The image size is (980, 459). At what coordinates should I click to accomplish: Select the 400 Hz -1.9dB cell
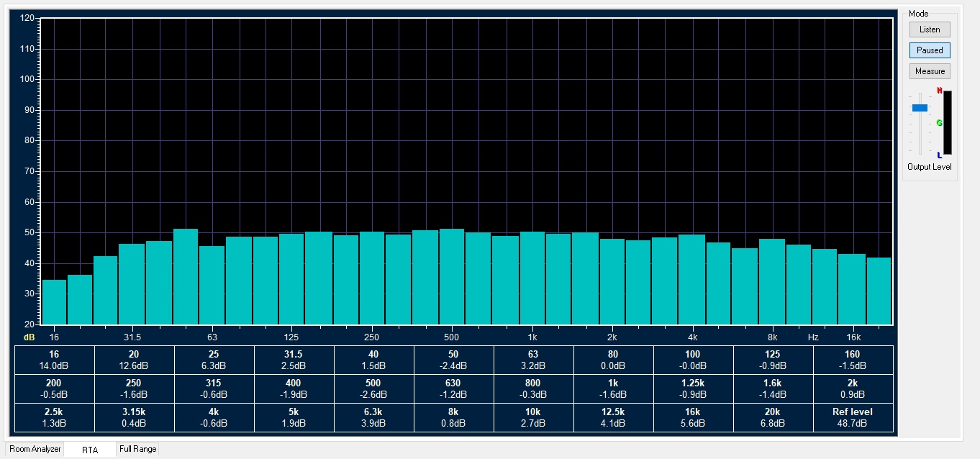tap(294, 388)
